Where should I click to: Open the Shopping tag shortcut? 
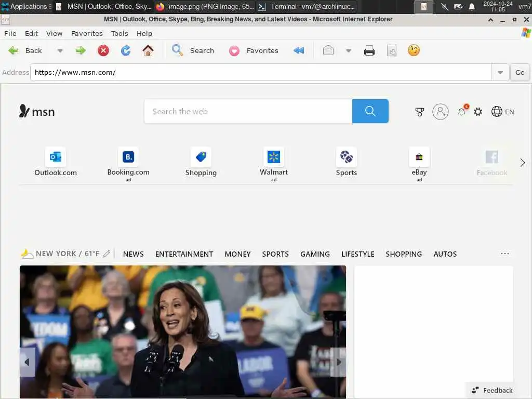201,162
